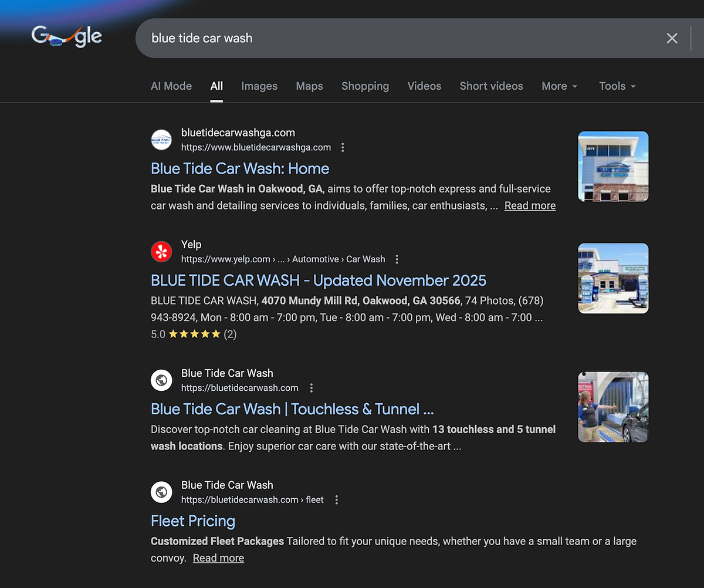Open three-dot menu next to Yelp URL
The height and width of the screenshot is (588, 704).
pyautogui.click(x=397, y=259)
